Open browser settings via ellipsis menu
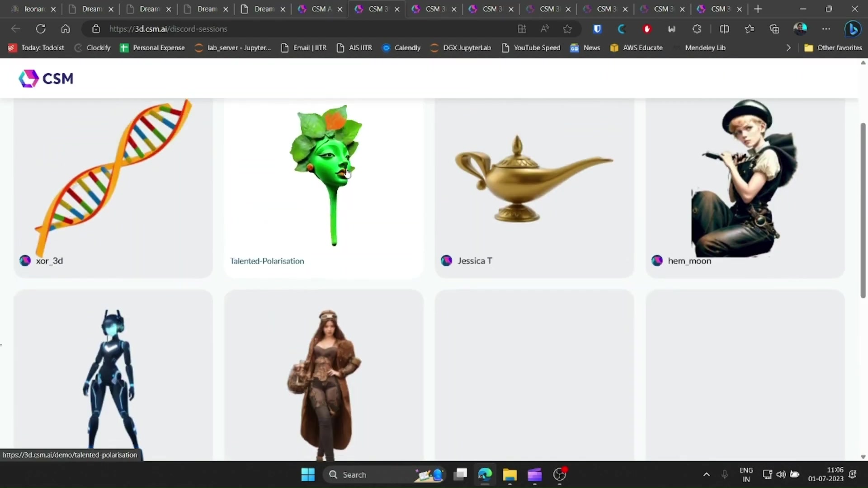Screen dimensions: 868x488 pyautogui.click(x=826, y=28)
